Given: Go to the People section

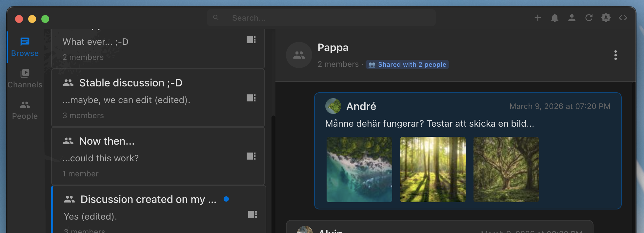Looking at the screenshot, I should point(25,110).
